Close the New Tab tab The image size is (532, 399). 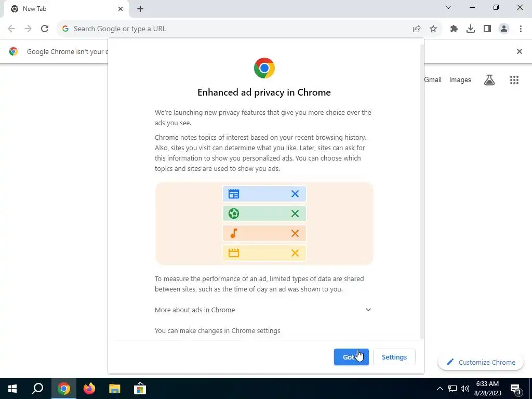121,9
